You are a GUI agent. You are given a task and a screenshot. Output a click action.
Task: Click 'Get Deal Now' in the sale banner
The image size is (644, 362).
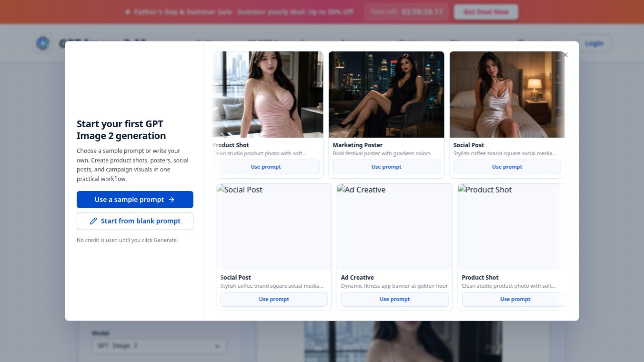pos(486,12)
